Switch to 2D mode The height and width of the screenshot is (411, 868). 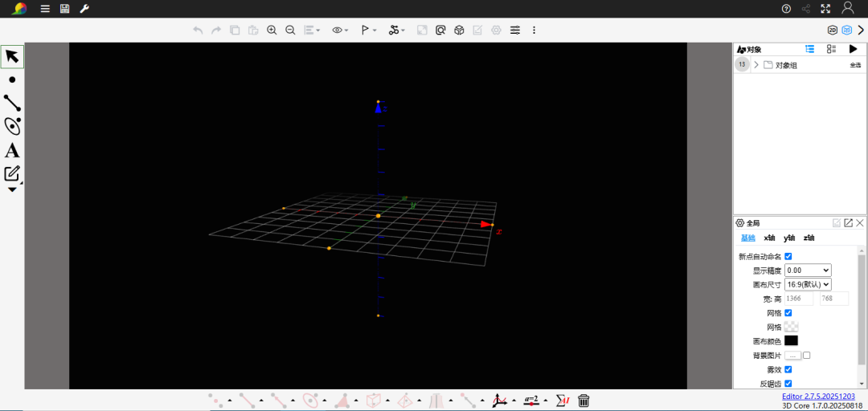point(832,31)
